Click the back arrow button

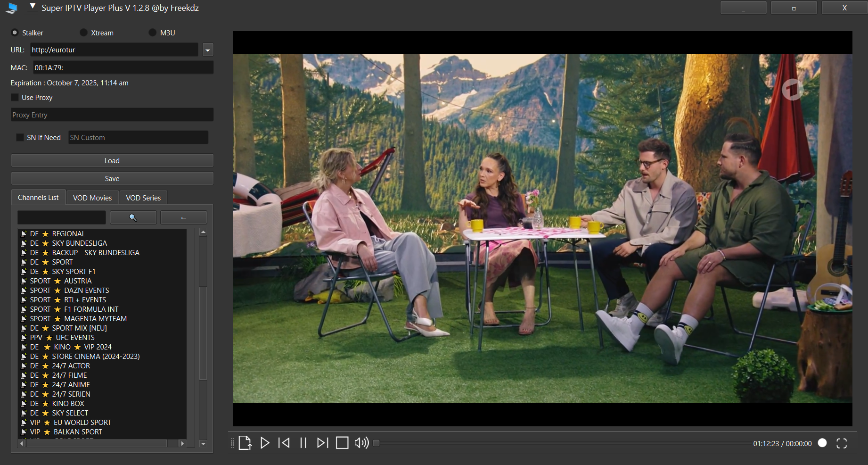tap(184, 217)
